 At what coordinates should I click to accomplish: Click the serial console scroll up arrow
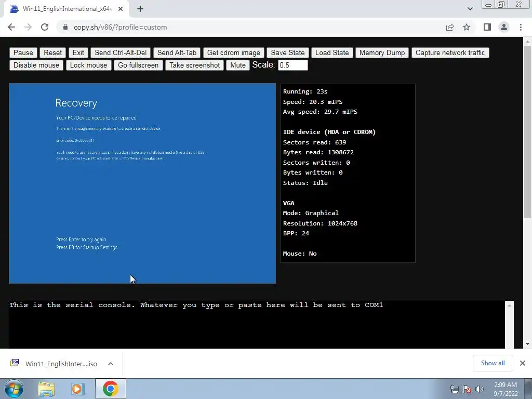[x=509, y=305]
